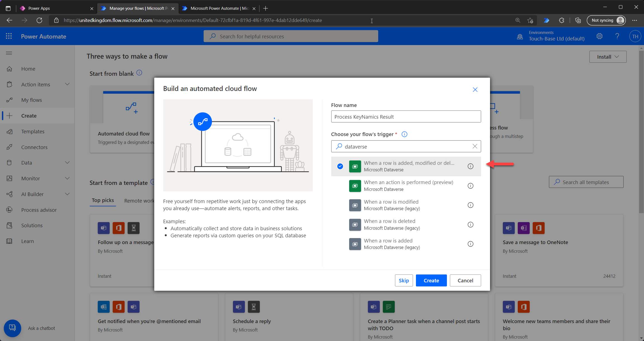Uncheck 'When a row is added, modified or deleted' trigger
Screen dimensions: 644x341
pos(340,166)
